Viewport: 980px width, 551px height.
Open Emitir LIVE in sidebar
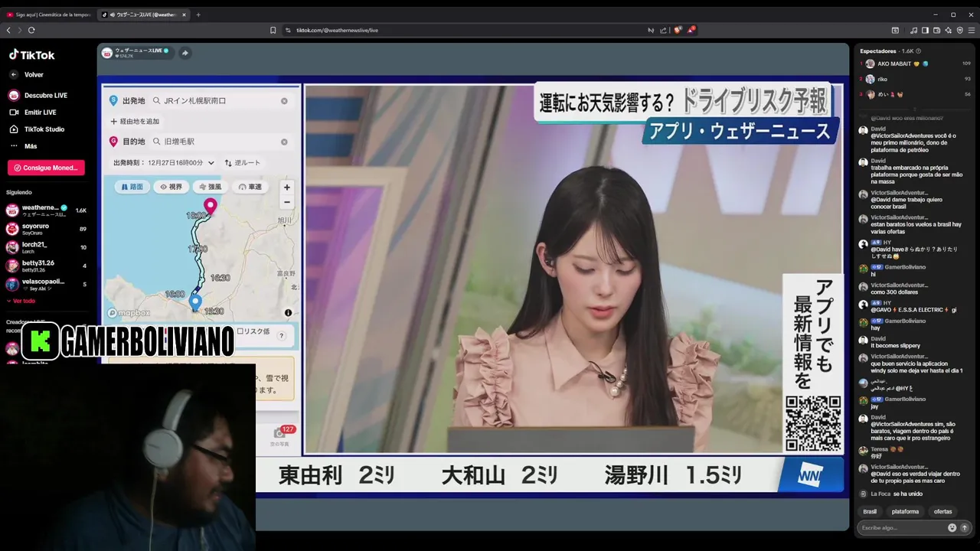(32, 112)
